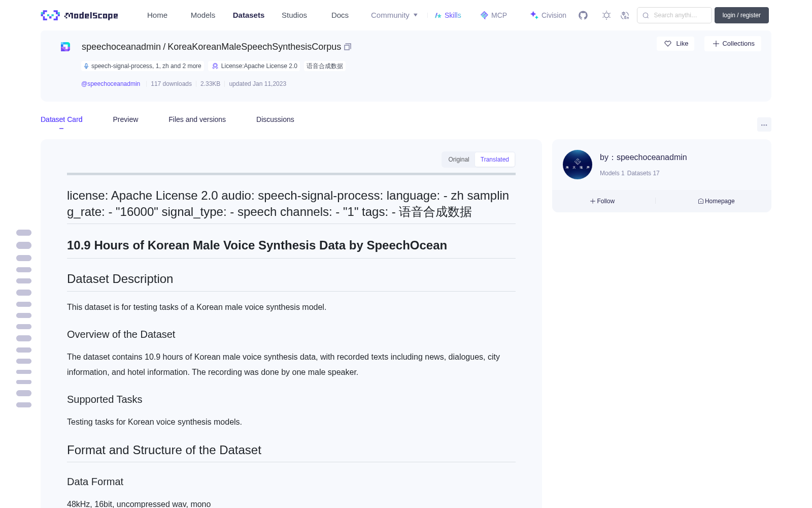Copy dataset name with the copy icon
This screenshot has height=508, width=812.
(x=348, y=47)
